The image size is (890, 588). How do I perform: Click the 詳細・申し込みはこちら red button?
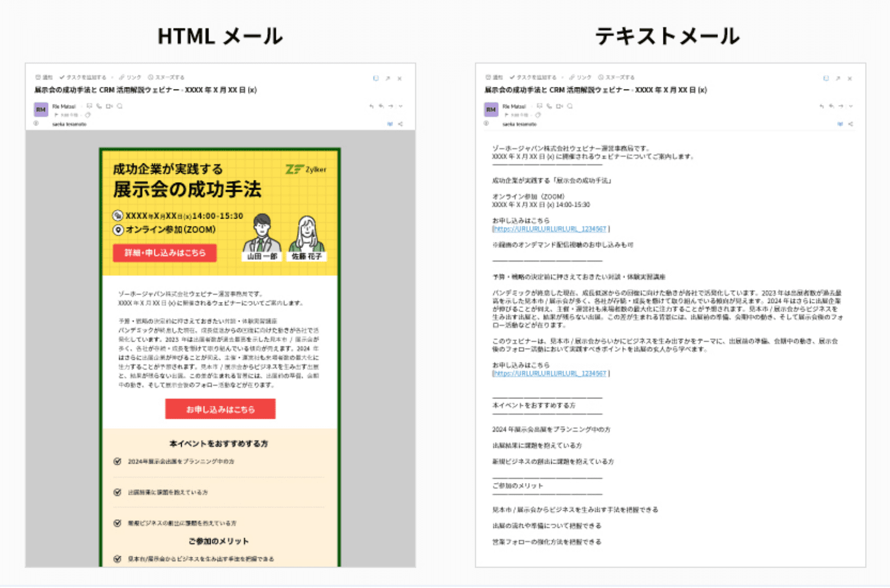point(165,253)
